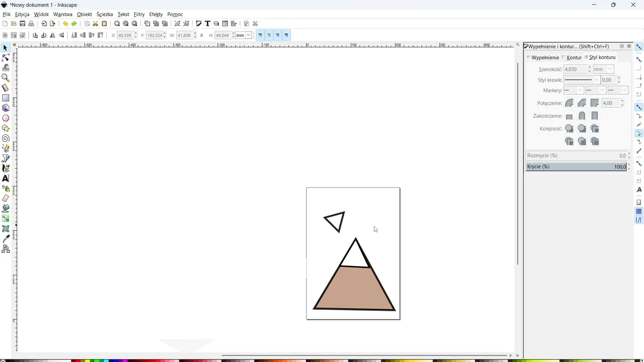Screen dimensions: 644x362
Task: Select the Pencil freehand tool
Action: point(6,148)
